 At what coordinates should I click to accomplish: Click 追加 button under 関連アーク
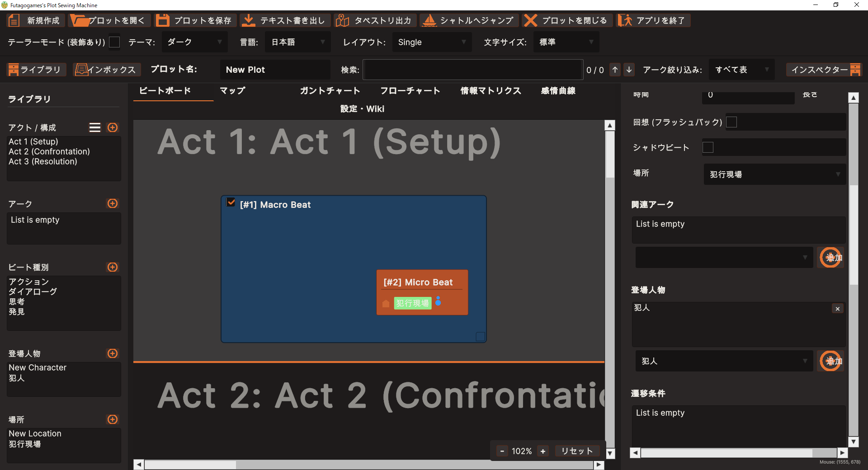coord(830,258)
